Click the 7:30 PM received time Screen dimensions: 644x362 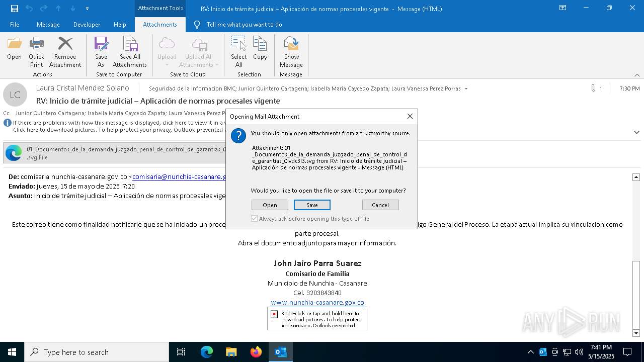tap(629, 88)
